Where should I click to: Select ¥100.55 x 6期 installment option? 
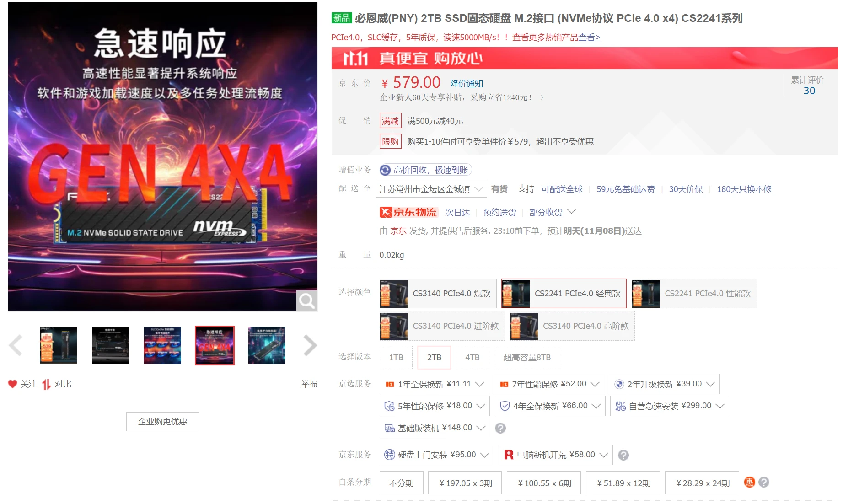point(544,483)
